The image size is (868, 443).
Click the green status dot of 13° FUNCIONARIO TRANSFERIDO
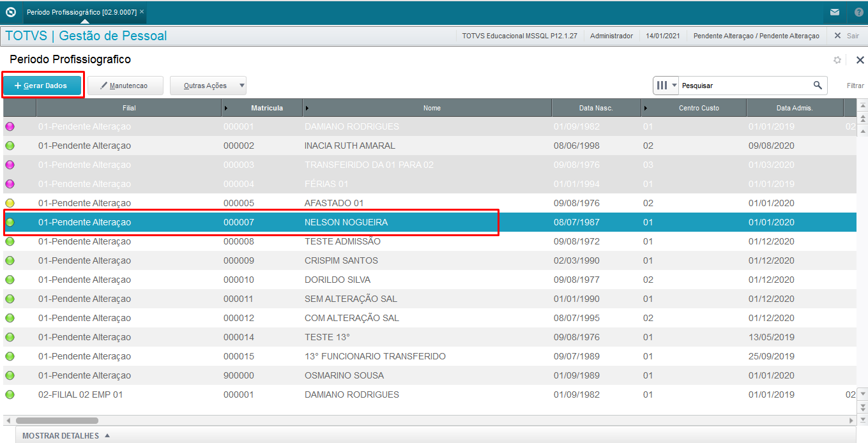click(x=10, y=356)
